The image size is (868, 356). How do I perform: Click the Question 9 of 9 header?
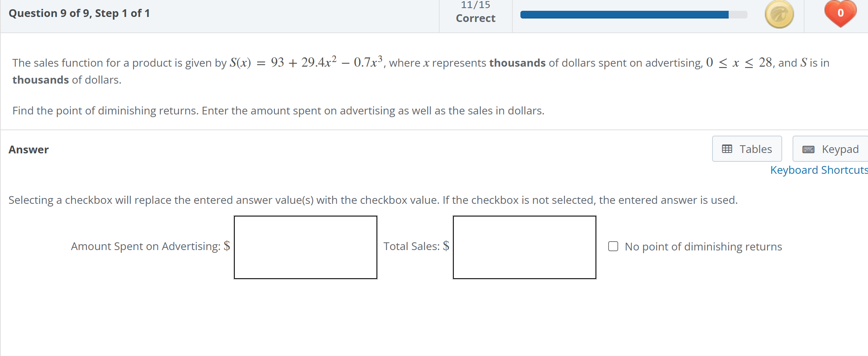coord(79,13)
